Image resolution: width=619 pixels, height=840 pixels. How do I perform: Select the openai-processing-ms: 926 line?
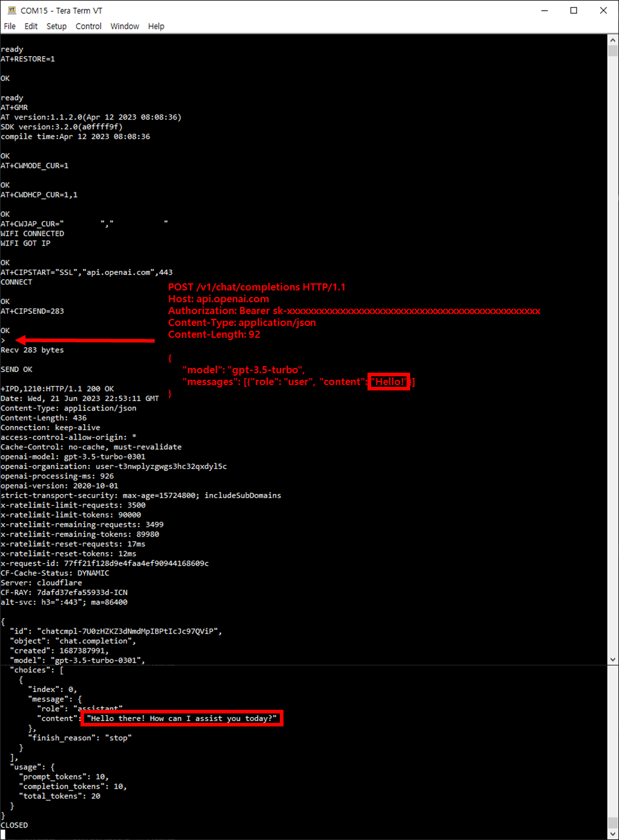pos(57,476)
